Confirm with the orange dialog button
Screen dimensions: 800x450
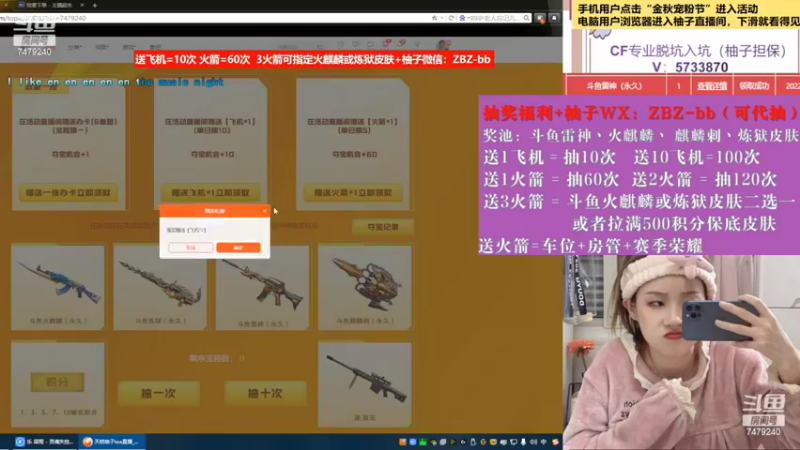[x=238, y=247]
